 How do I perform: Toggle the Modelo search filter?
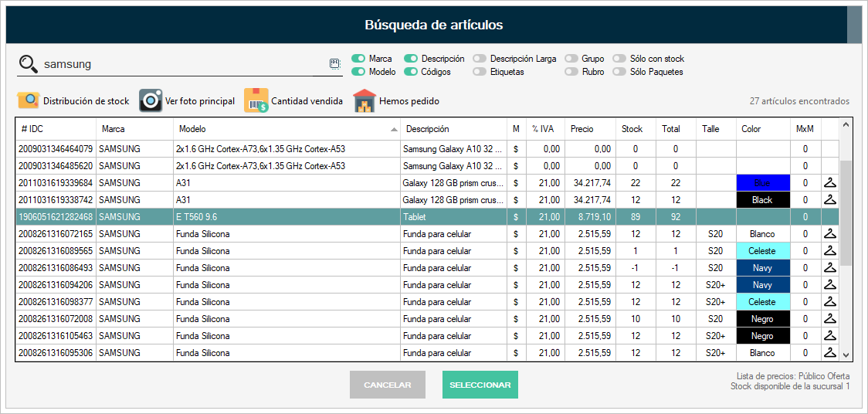(x=359, y=72)
